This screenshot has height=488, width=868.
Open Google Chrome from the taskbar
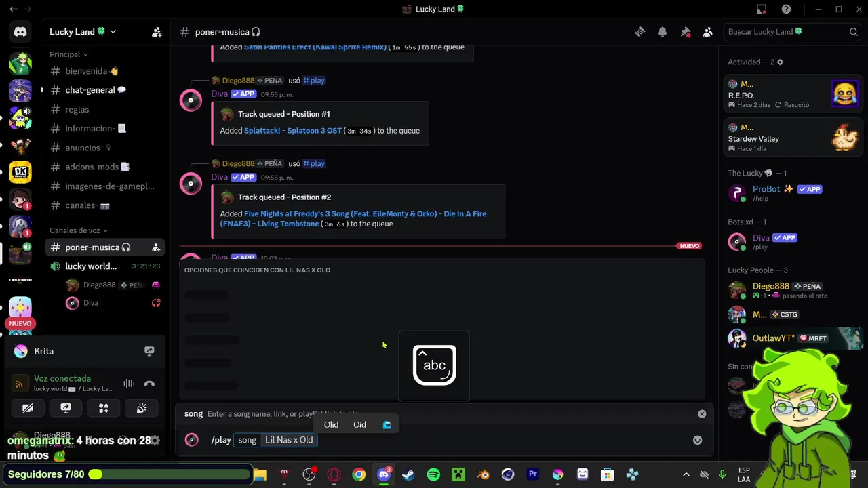tap(359, 474)
